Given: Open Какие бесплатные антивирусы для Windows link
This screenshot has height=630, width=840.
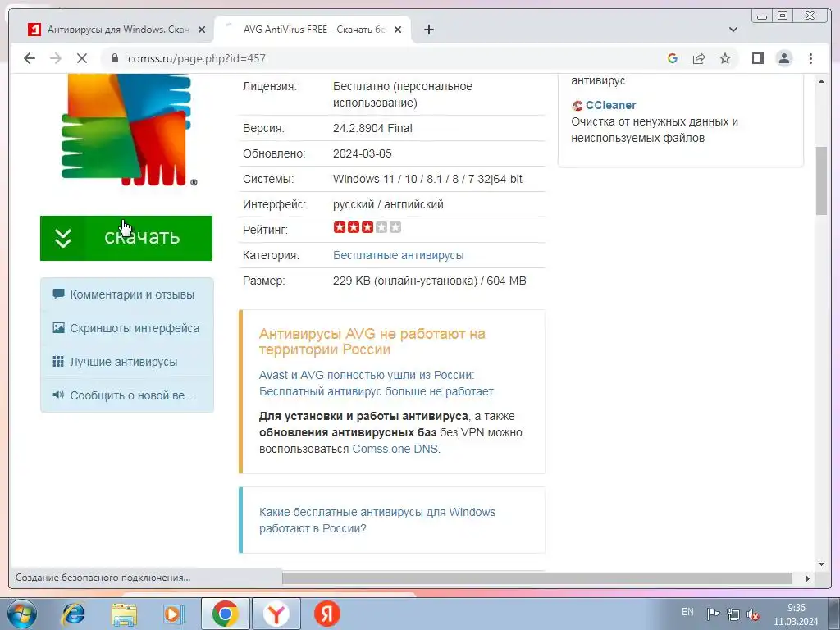Looking at the screenshot, I should 377,520.
